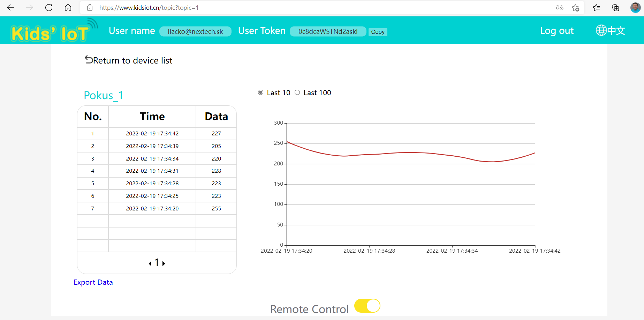Go to next table page arrow
Screen dimensions: 644x320
[x=164, y=263]
